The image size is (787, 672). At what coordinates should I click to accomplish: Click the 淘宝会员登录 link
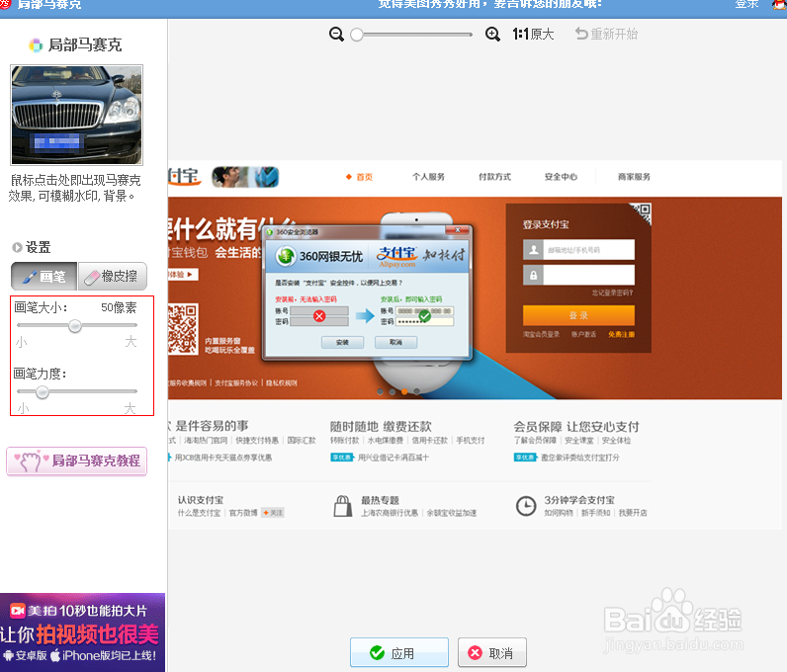(541, 334)
